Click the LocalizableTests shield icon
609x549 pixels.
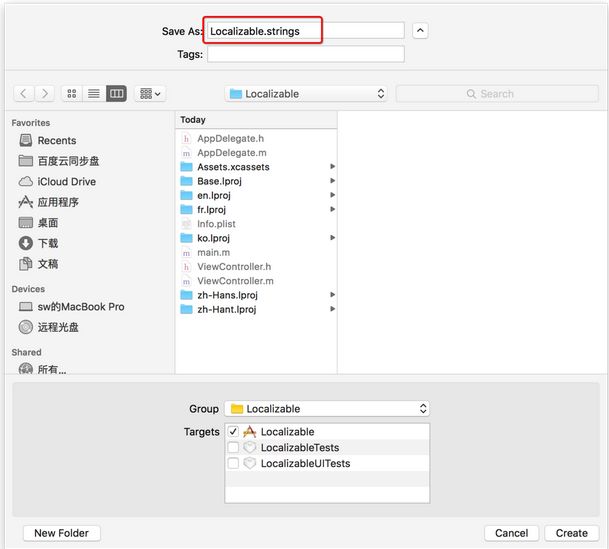coord(249,447)
